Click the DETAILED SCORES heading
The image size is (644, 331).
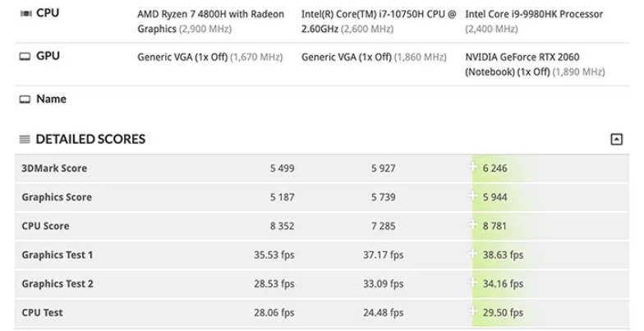pos(90,140)
